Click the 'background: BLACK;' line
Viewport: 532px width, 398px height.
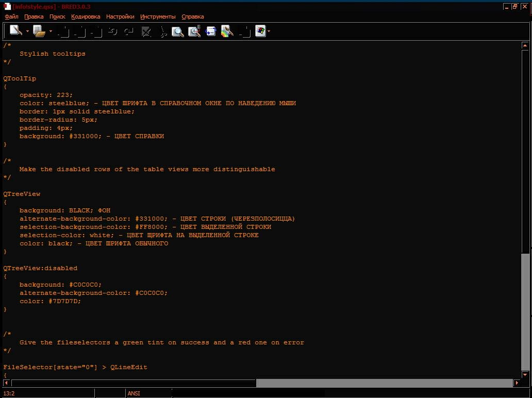[65, 210]
